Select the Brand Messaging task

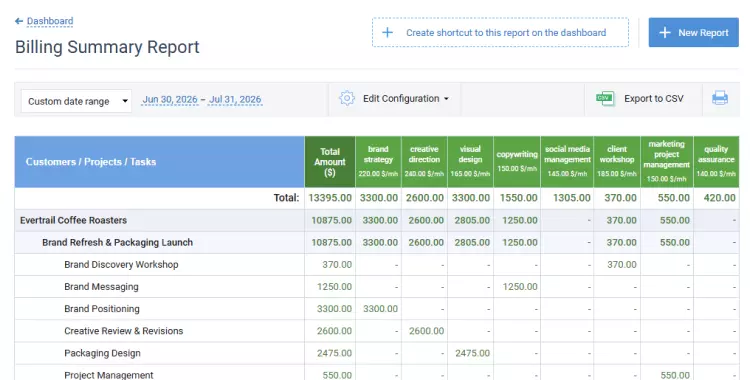tap(101, 287)
